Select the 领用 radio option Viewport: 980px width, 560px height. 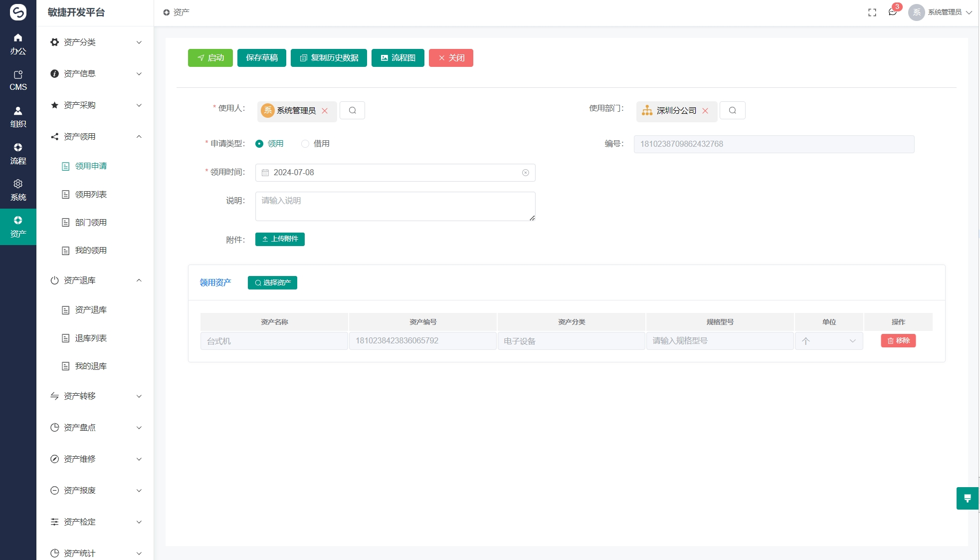click(259, 144)
